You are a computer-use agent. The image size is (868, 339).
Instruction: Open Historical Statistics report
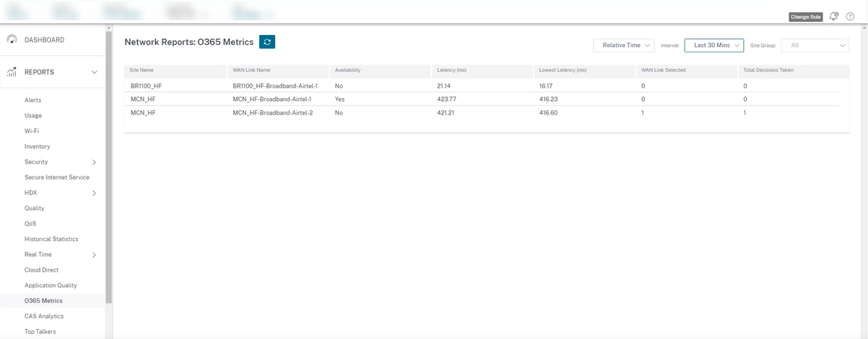52,239
